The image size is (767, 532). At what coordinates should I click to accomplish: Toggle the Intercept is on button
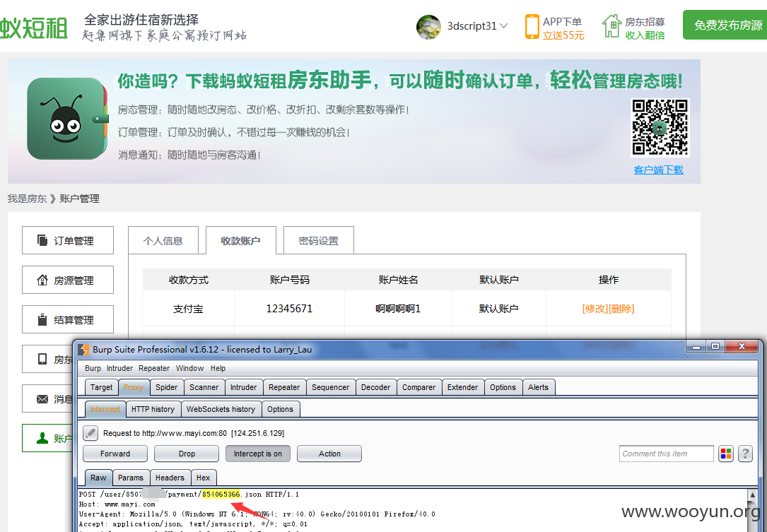[258, 454]
